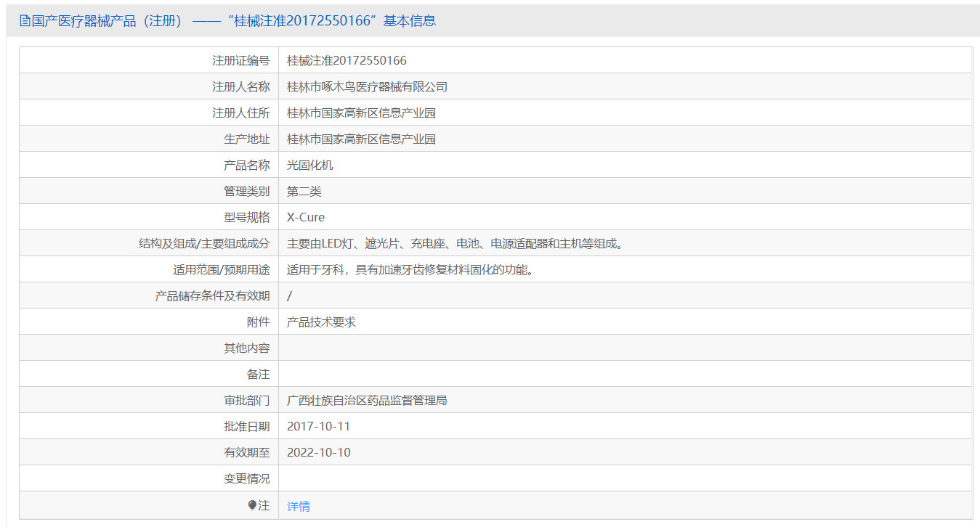Select model value X-Cure
The height and width of the screenshot is (527, 980).
(306, 217)
